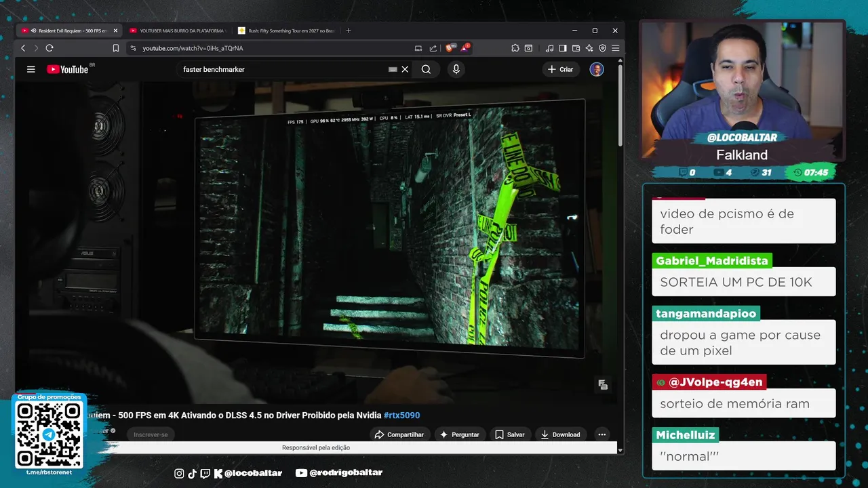Start voice search with the microphone icon

tap(456, 69)
